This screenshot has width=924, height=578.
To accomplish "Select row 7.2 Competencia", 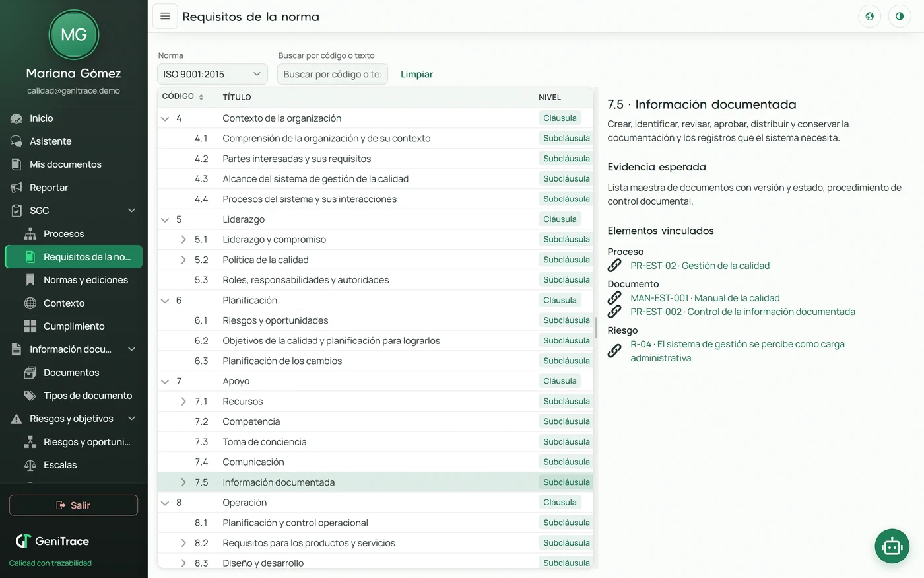I will (x=375, y=421).
